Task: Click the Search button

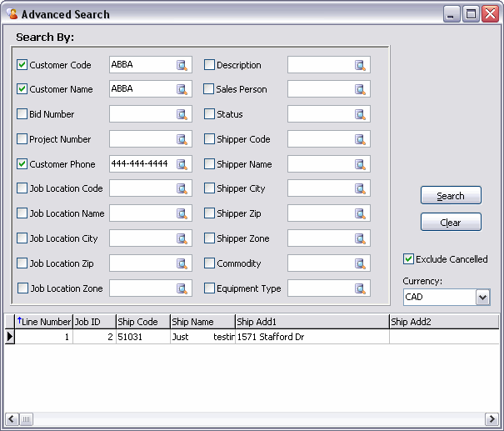Action: click(x=451, y=196)
